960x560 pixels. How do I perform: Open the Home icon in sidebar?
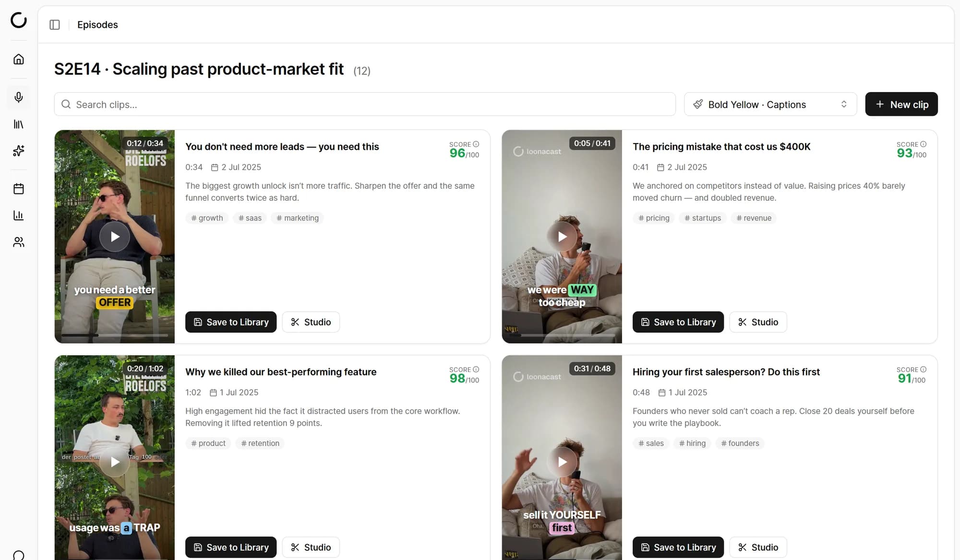19,59
